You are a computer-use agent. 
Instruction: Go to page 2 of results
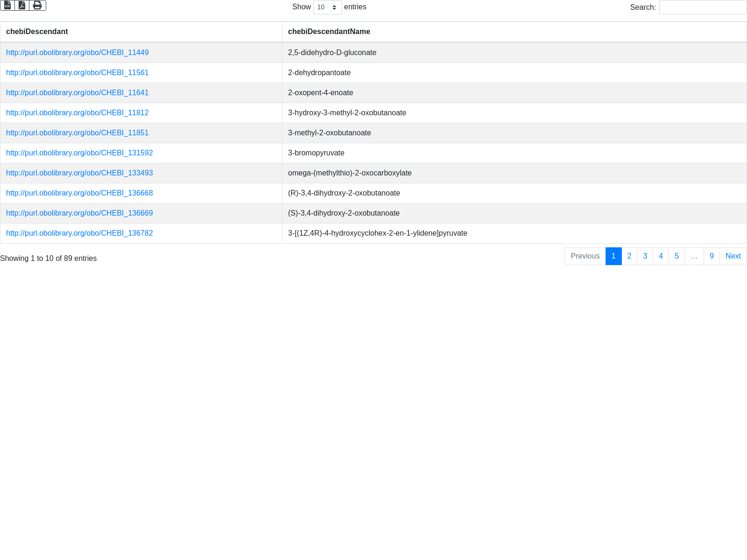coord(629,256)
